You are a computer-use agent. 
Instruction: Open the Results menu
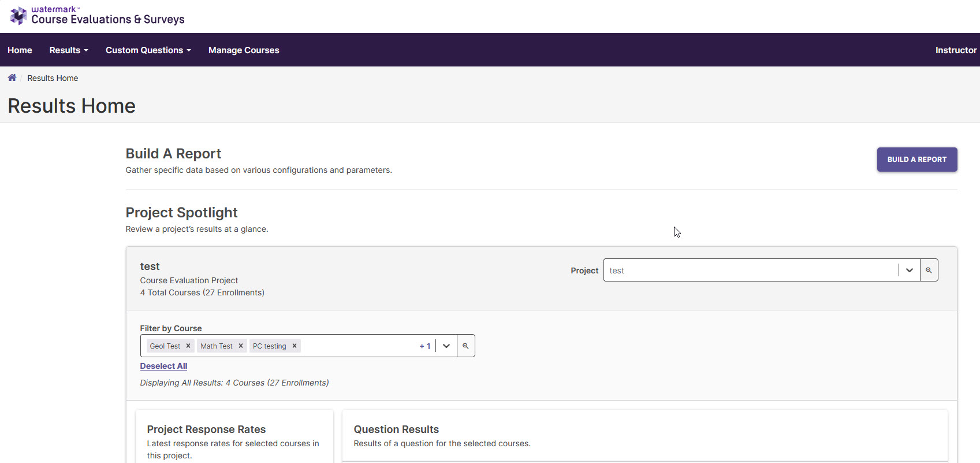click(69, 50)
